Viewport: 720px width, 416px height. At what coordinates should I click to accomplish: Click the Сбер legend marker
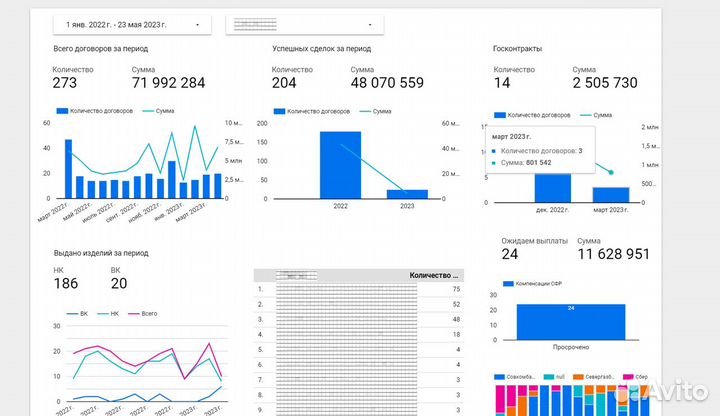(x=627, y=377)
